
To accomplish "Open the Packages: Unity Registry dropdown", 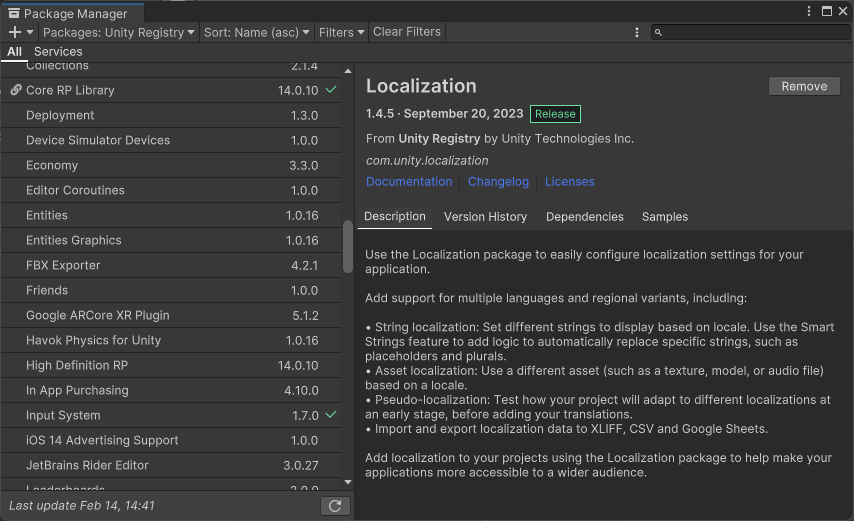I will pos(119,33).
